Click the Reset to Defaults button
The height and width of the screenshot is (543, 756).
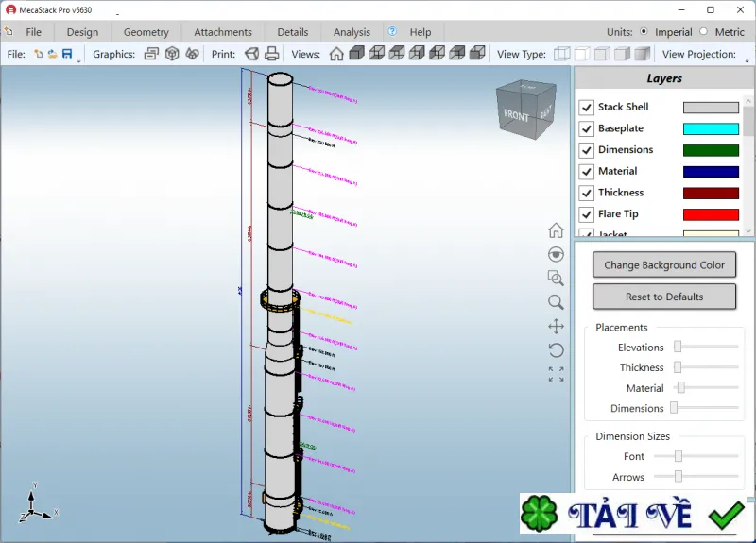tap(664, 297)
